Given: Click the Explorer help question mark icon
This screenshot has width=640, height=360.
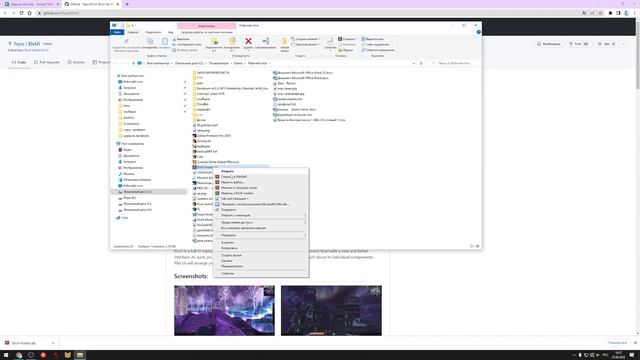Looking at the screenshot, I should tap(478, 32).
